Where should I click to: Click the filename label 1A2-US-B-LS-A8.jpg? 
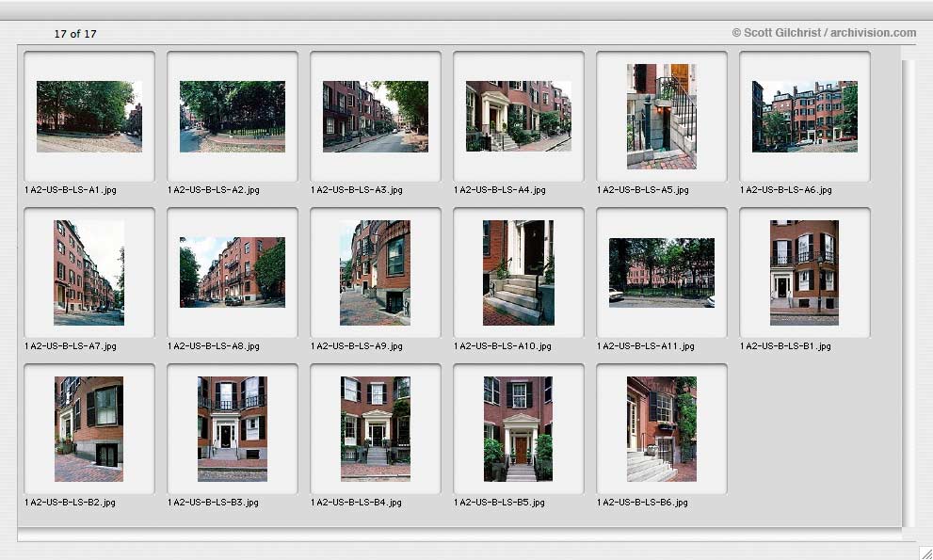(x=214, y=345)
